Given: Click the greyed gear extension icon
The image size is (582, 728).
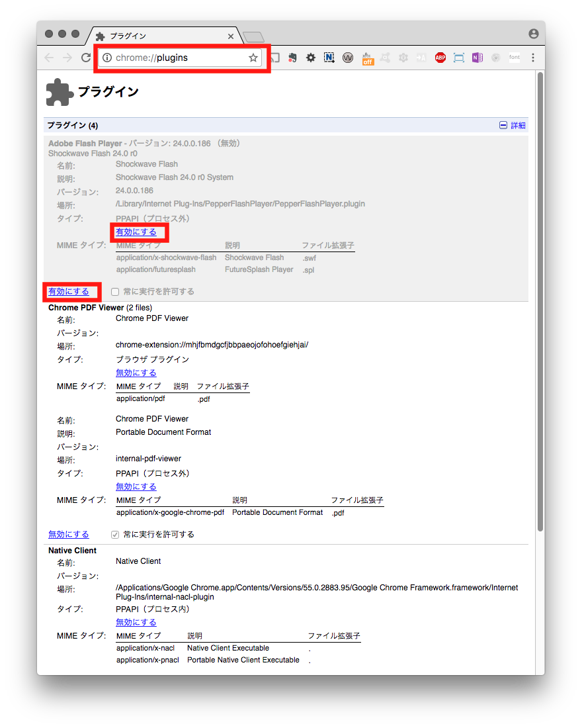Looking at the screenshot, I should (403, 58).
